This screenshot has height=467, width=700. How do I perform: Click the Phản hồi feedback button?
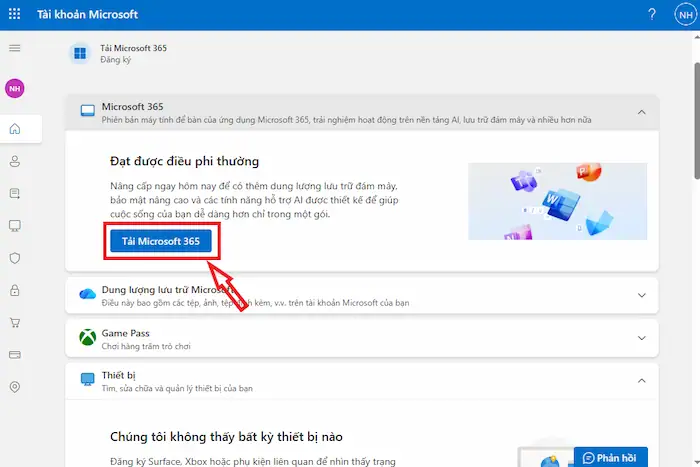610,458
